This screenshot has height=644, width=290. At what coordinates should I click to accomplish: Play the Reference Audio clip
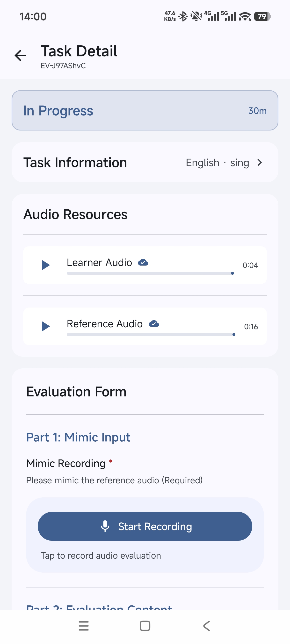[46, 326]
